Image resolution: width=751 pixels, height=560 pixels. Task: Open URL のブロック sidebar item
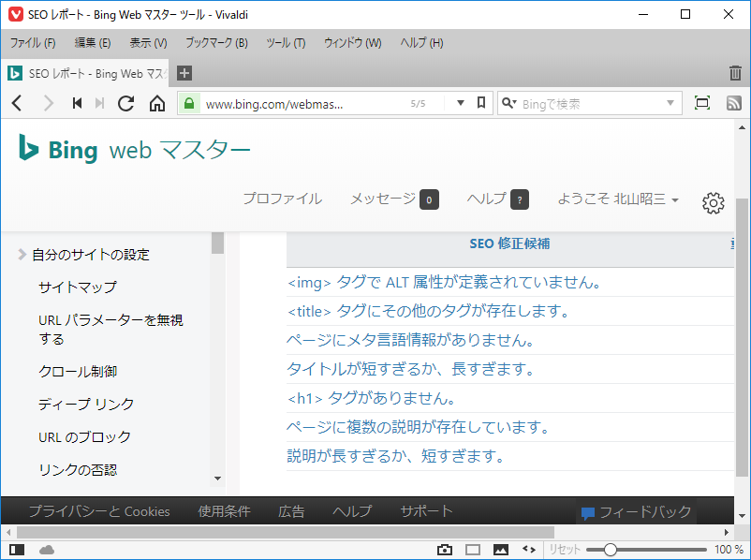pyautogui.click(x=84, y=437)
